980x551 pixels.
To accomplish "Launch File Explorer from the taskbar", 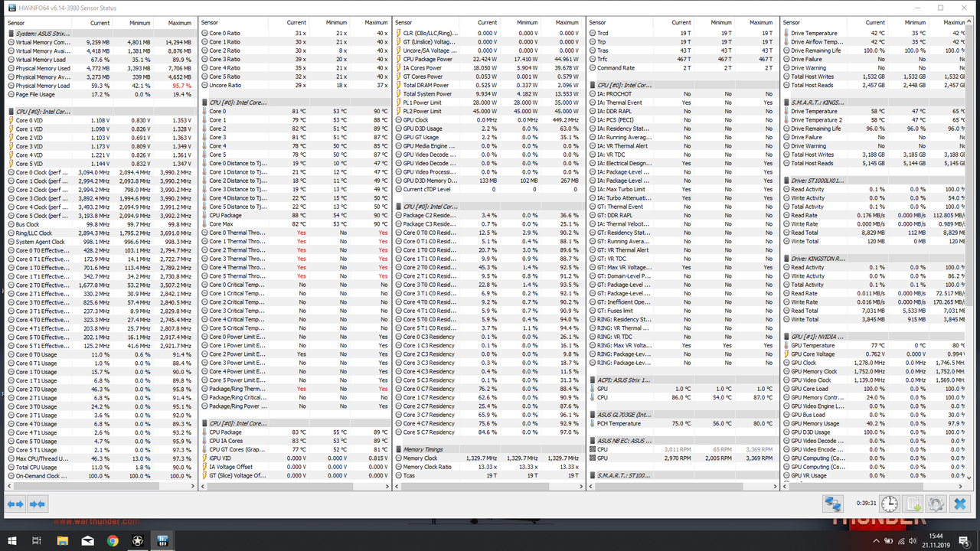I will click(x=64, y=540).
